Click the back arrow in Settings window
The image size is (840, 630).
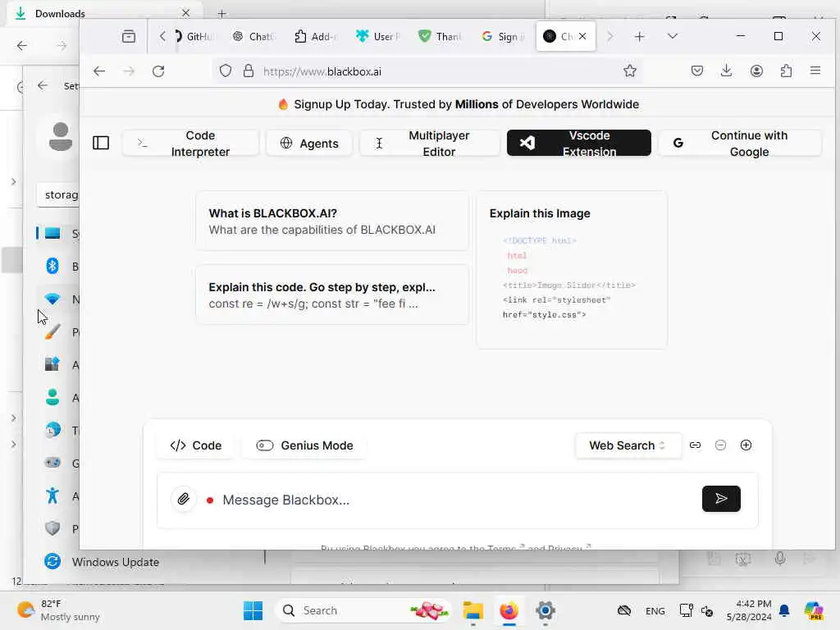coord(43,85)
